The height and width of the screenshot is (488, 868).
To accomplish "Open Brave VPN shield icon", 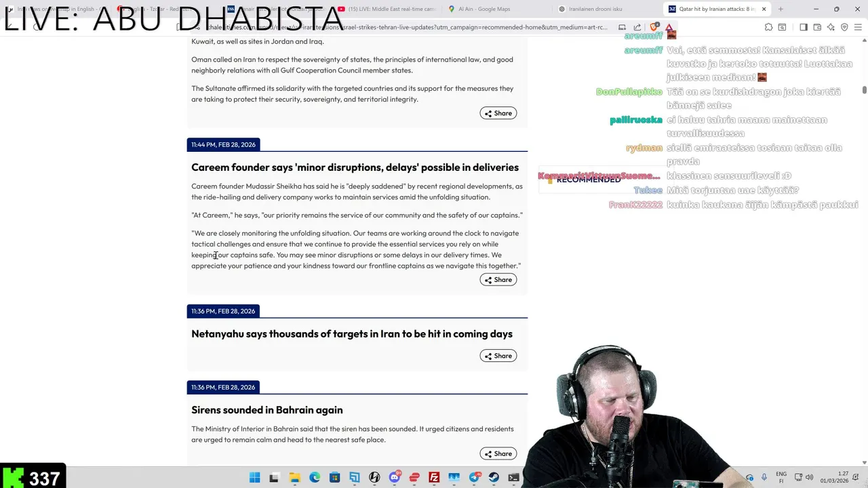I will [x=844, y=27].
